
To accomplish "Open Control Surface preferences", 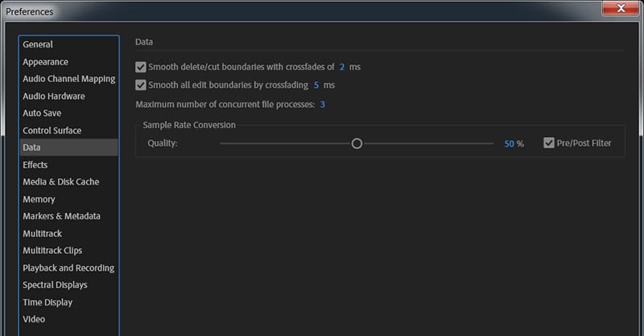I will 68,131.
